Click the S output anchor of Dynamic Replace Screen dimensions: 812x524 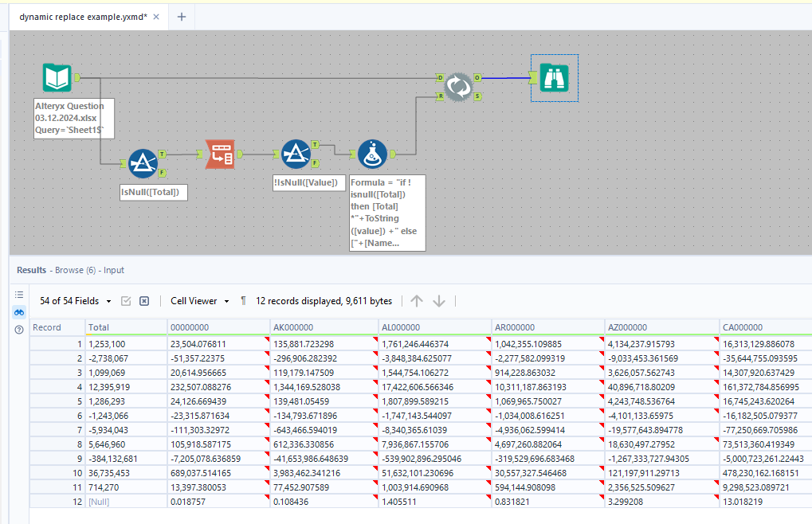pyautogui.click(x=477, y=96)
